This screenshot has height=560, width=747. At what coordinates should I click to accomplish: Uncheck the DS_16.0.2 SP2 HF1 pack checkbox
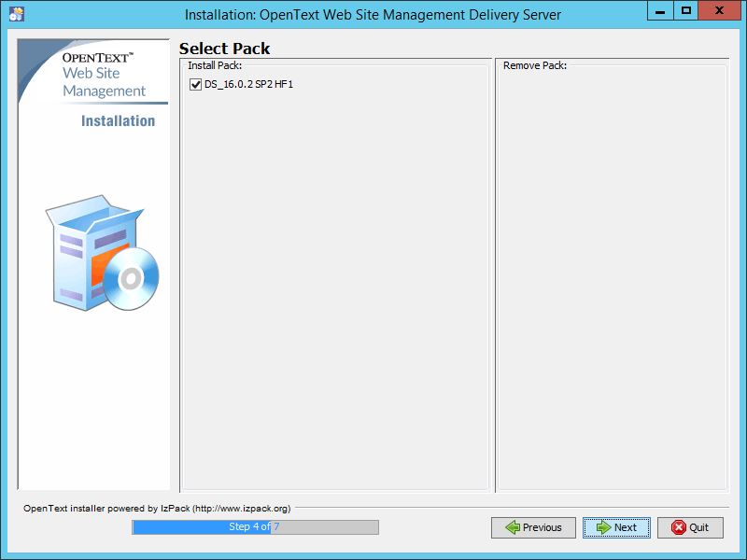click(195, 84)
